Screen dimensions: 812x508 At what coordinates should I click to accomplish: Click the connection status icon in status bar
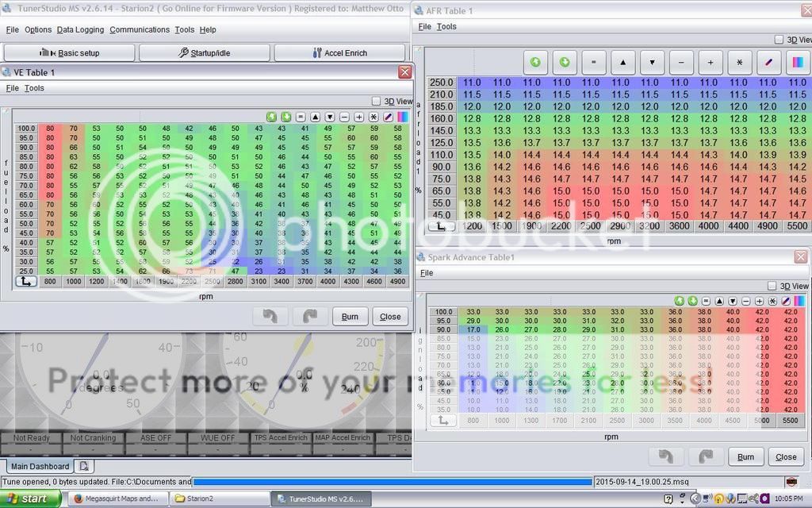(791, 482)
